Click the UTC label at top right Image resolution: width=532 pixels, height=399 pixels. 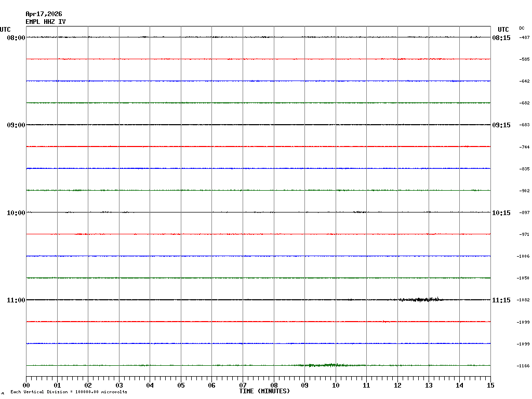[503, 30]
